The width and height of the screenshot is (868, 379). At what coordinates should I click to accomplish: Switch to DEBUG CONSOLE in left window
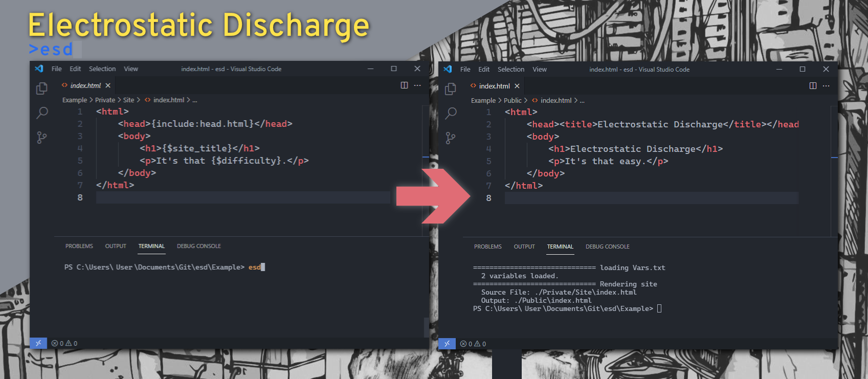pyautogui.click(x=199, y=246)
